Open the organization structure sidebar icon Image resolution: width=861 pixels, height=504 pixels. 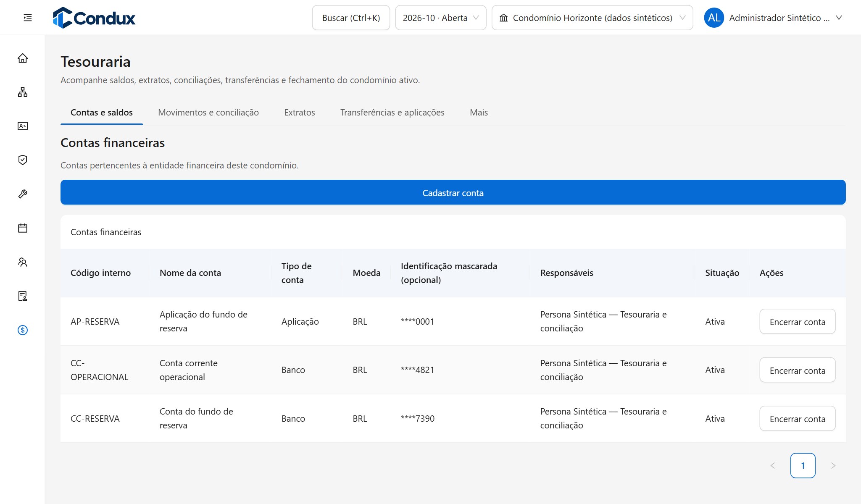pyautogui.click(x=23, y=92)
